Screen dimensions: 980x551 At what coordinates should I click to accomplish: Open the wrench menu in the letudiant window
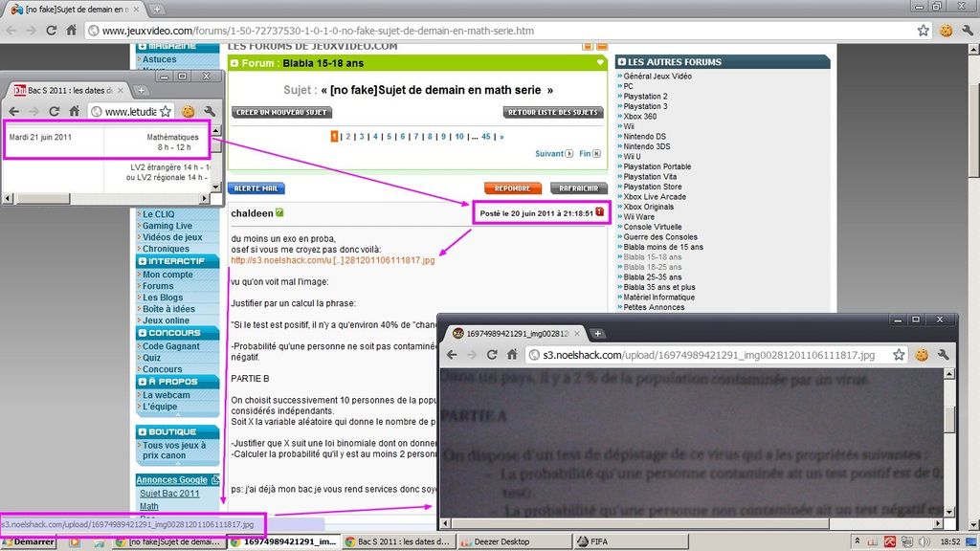[x=210, y=111]
